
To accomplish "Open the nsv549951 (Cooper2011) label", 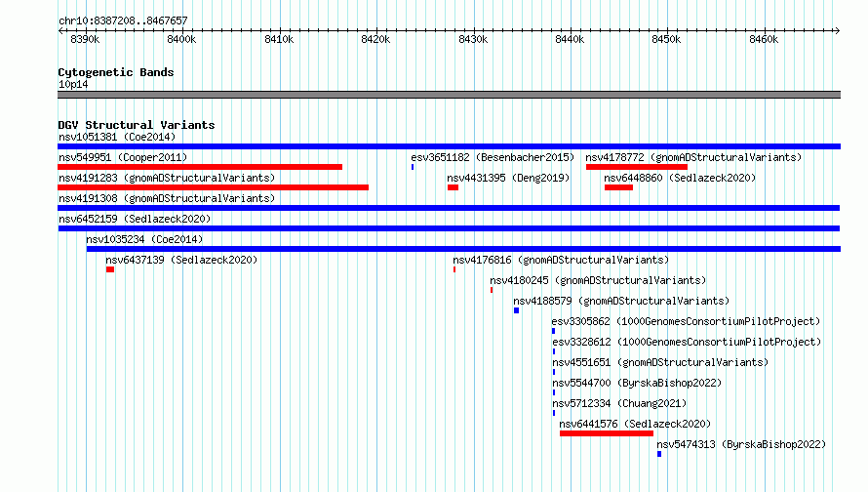I will pyautogui.click(x=123, y=157).
